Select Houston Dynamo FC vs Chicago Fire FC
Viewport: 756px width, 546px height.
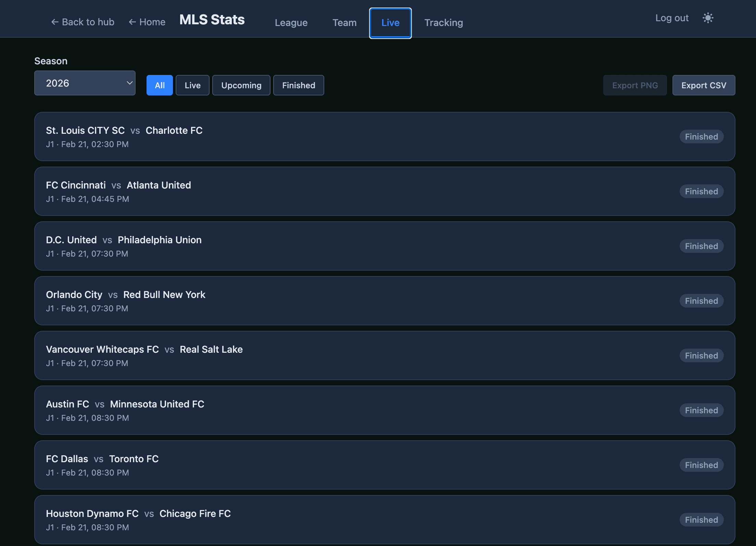pyautogui.click(x=385, y=520)
